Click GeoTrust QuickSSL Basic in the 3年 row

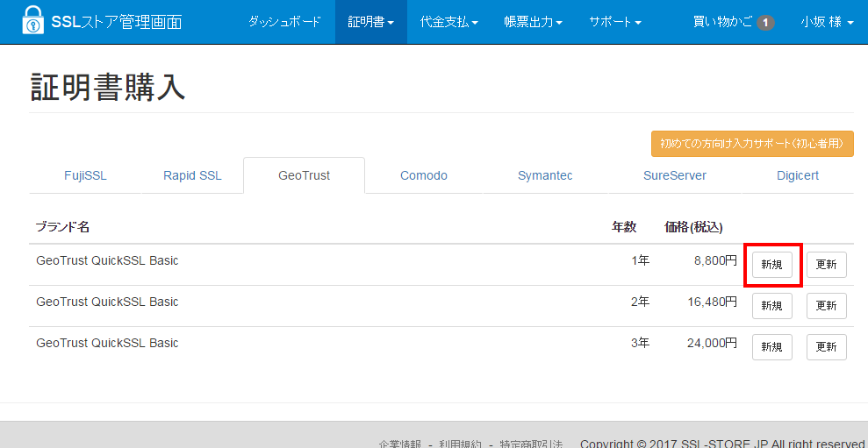pos(107,343)
